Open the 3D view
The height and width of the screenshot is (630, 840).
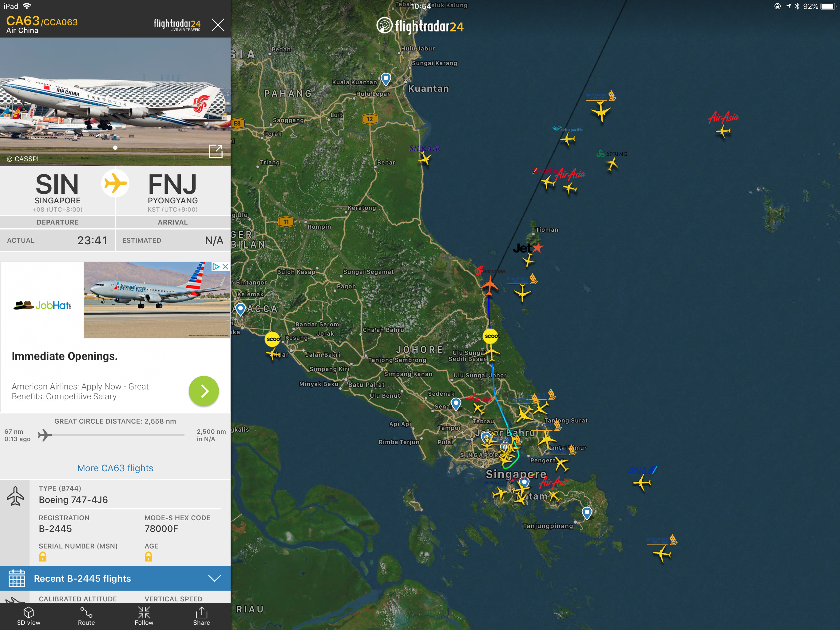click(29, 616)
